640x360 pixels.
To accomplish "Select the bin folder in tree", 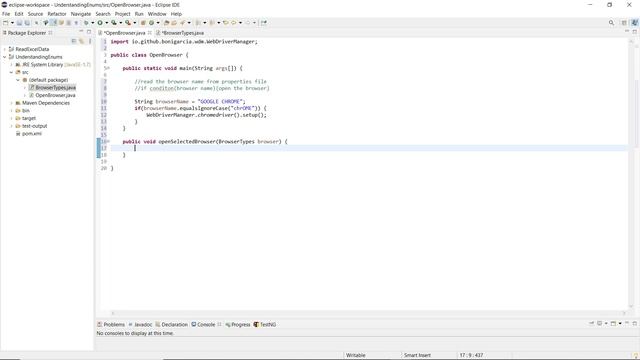I will 22,111.
